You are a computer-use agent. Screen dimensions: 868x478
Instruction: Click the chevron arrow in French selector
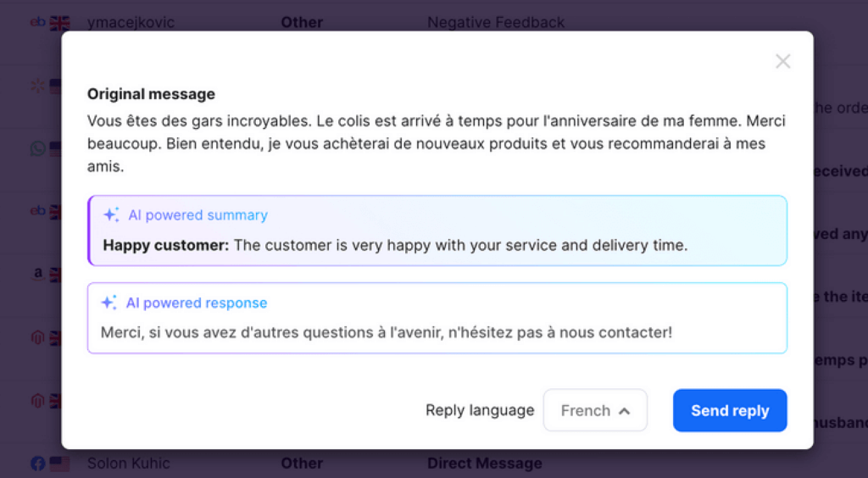(x=625, y=411)
